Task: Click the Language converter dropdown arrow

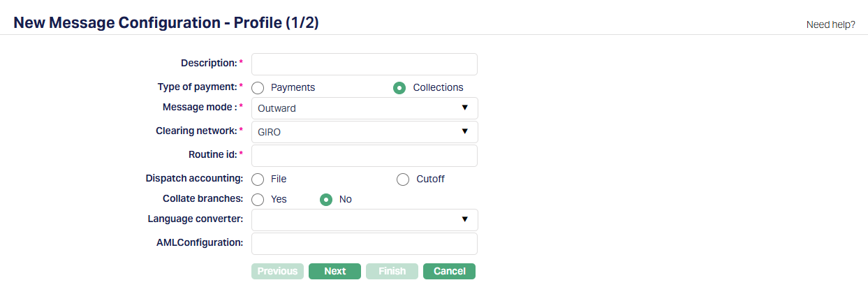Action: pos(464,220)
